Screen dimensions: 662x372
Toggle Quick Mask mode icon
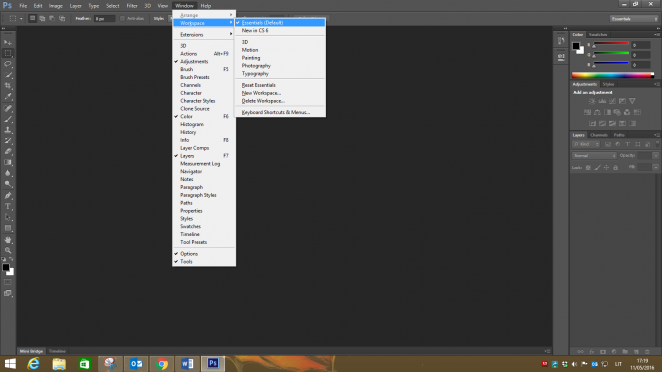(x=8, y=282)
